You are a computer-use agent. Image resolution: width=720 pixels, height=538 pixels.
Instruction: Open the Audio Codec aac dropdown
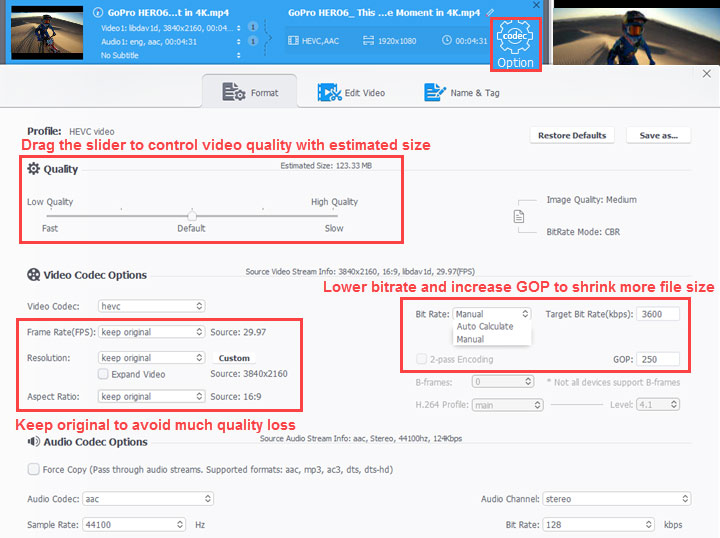[x=148, y=499]
